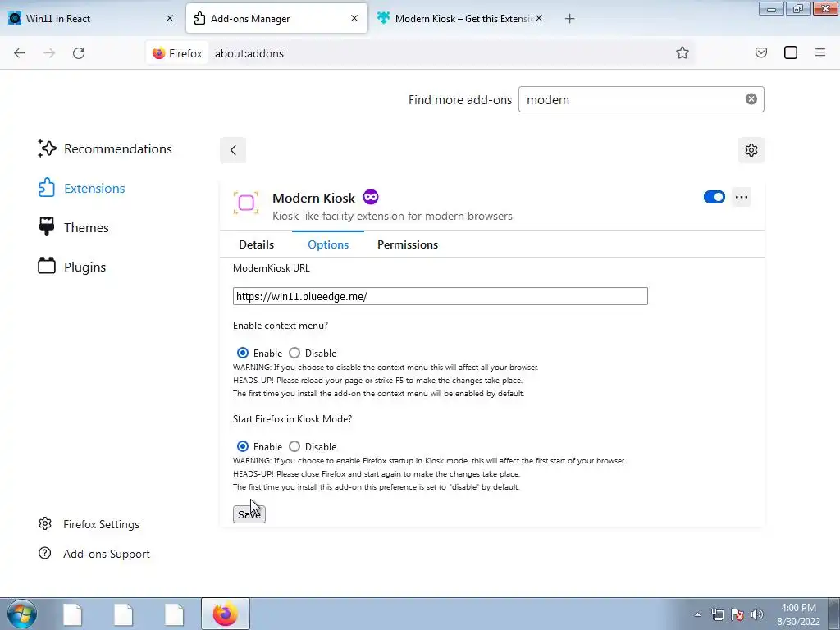840x630 pixels.
Task: Click the network tray icon
Action: point(717,614)
